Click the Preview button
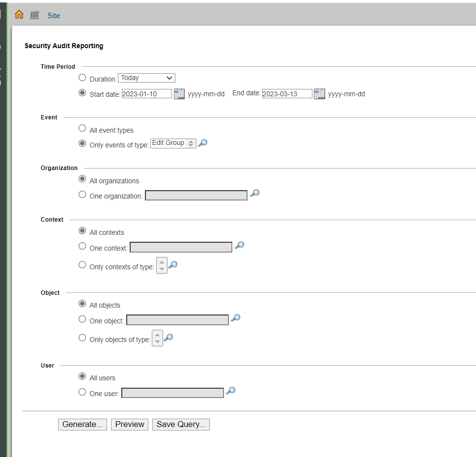The height and width of the screenshot is (457, 476). click(129, 424)
